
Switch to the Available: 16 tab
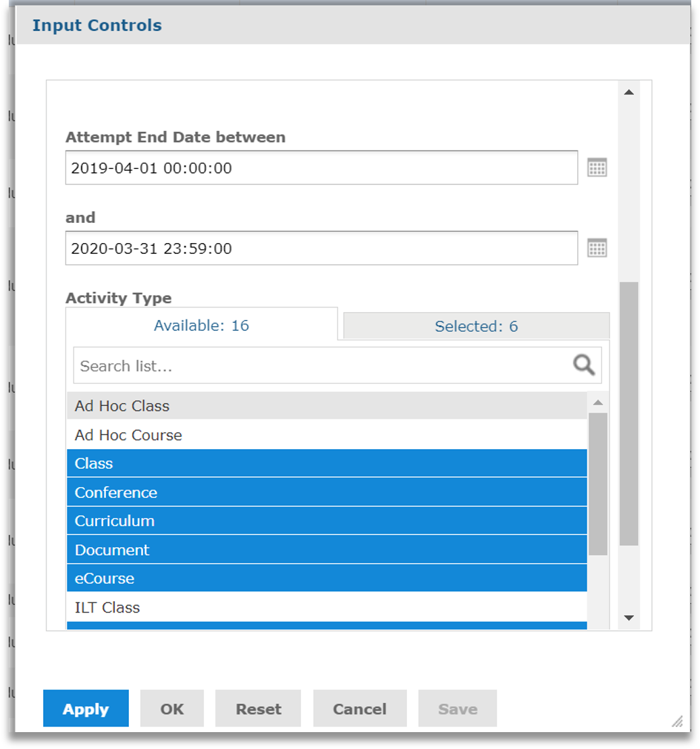tap(201, 326)
